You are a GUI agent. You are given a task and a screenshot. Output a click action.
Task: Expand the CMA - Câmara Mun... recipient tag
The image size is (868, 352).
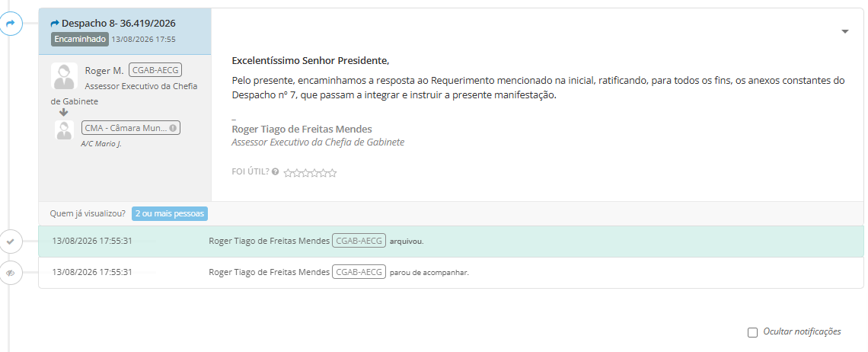[131, 128]
